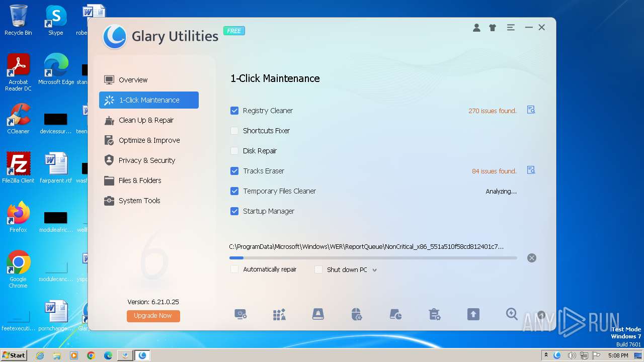Open the skin (shirt) icon

click(x=493, y=28)
